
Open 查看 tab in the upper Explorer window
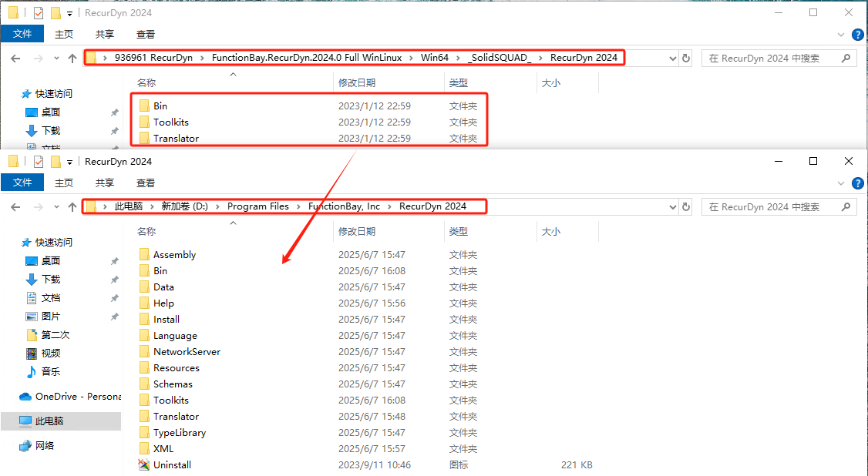pyautogui.click(x=146, y=35)
